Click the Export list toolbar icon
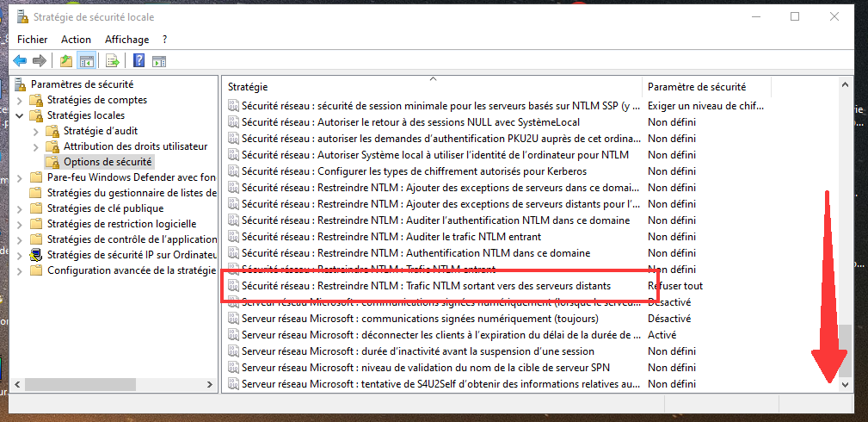The width and height of the screenshot is (868, 422). (x=113, y=61)
